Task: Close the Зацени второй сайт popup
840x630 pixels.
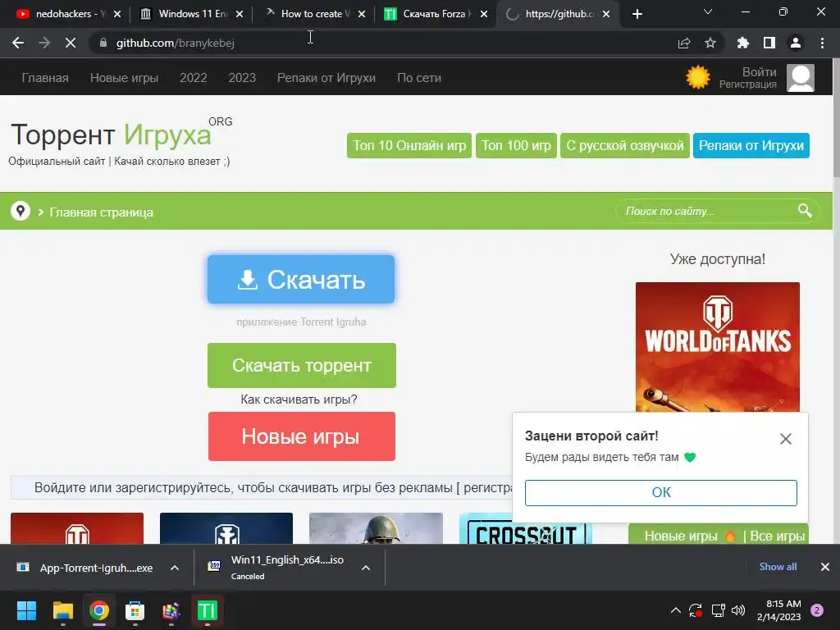Action: (x=785, y=440)
